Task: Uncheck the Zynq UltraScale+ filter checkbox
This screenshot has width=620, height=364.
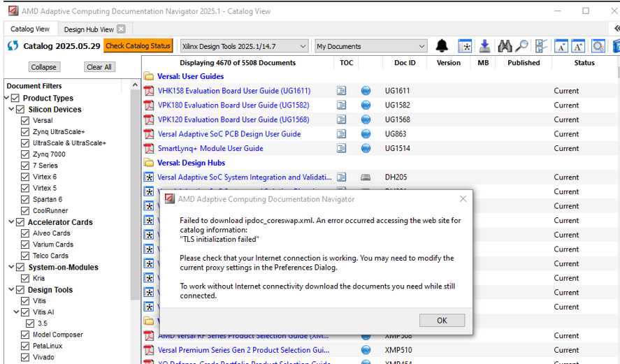Action: pos(25,132)
